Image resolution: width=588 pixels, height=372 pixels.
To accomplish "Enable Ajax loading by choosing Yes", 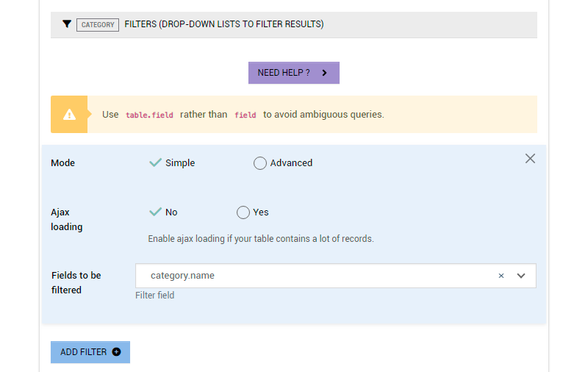I will coord(253,212).
